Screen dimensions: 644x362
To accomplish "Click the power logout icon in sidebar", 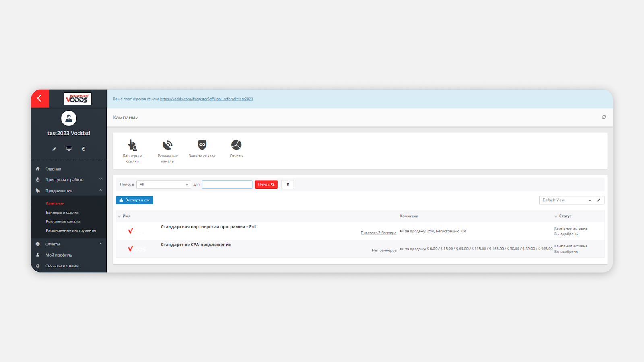I will [83, 149].
